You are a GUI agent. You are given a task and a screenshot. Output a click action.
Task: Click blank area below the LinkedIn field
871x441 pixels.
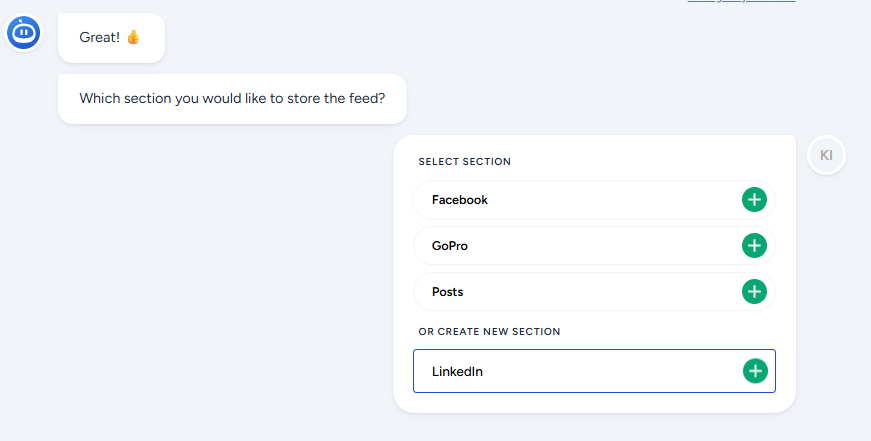[594, 402]
